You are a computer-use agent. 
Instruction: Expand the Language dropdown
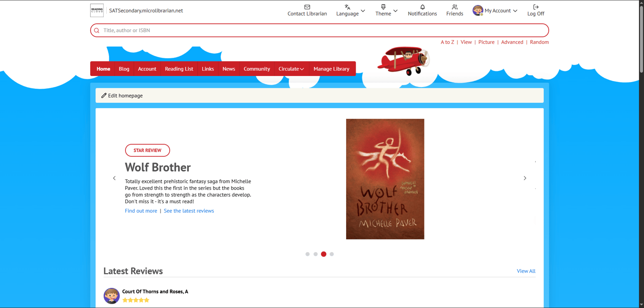click(x=351, y=11)
